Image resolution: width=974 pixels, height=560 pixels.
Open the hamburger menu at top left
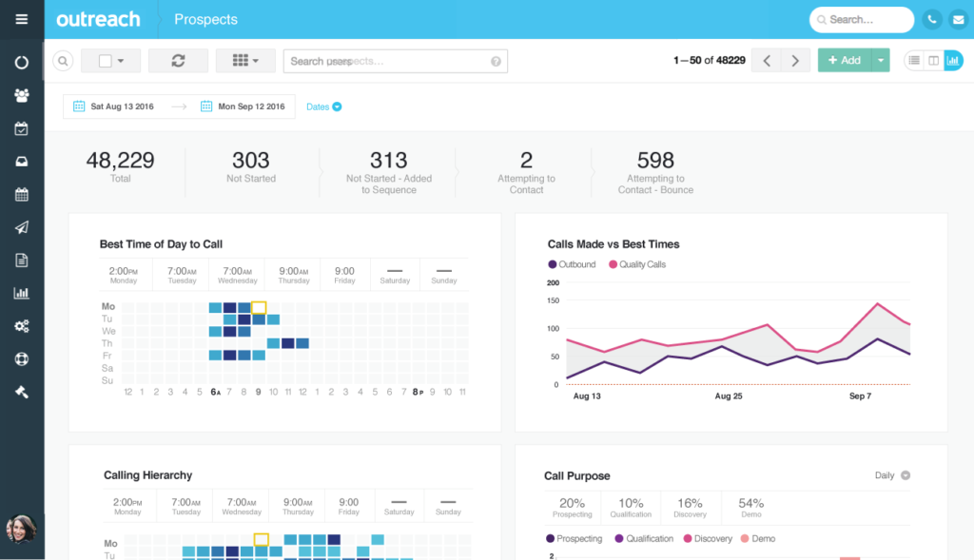pyautogui.click(x=21, y=18)
